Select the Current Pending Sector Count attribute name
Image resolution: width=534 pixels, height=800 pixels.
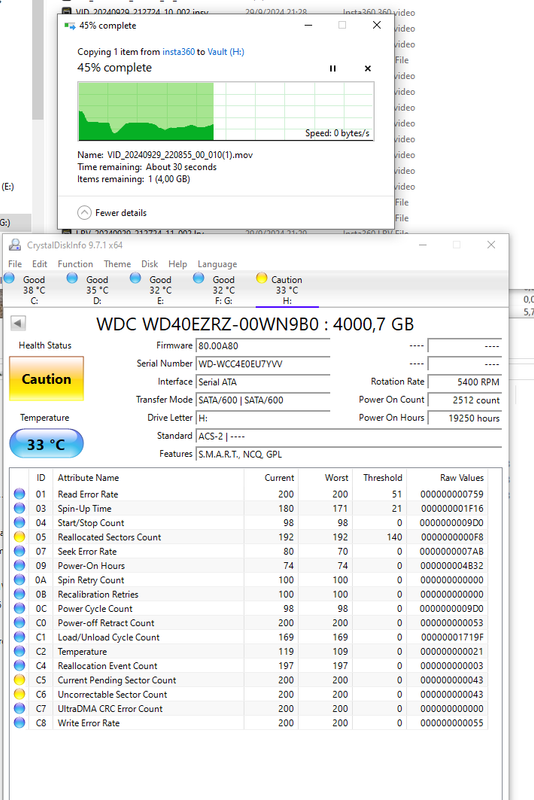click(x=117, y=680)
